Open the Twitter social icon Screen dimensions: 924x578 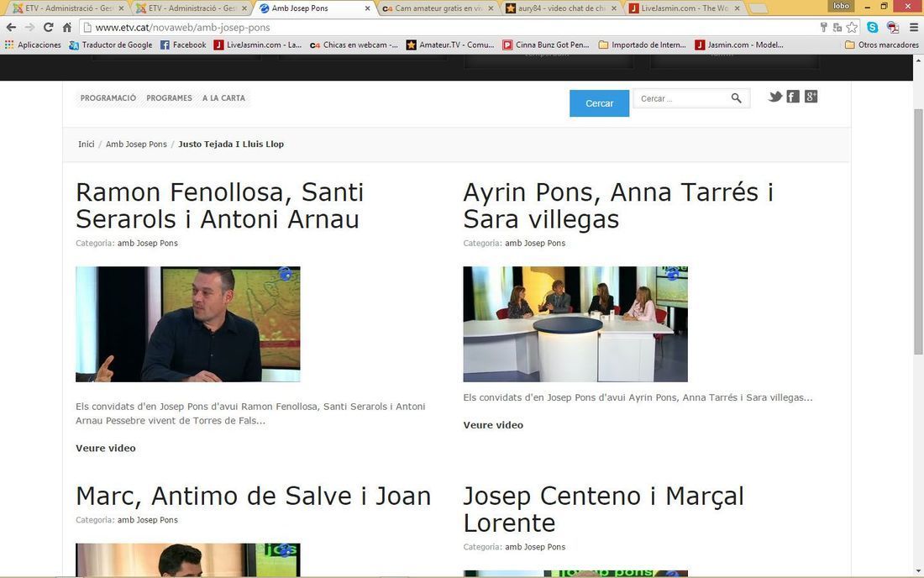(775, 97)
